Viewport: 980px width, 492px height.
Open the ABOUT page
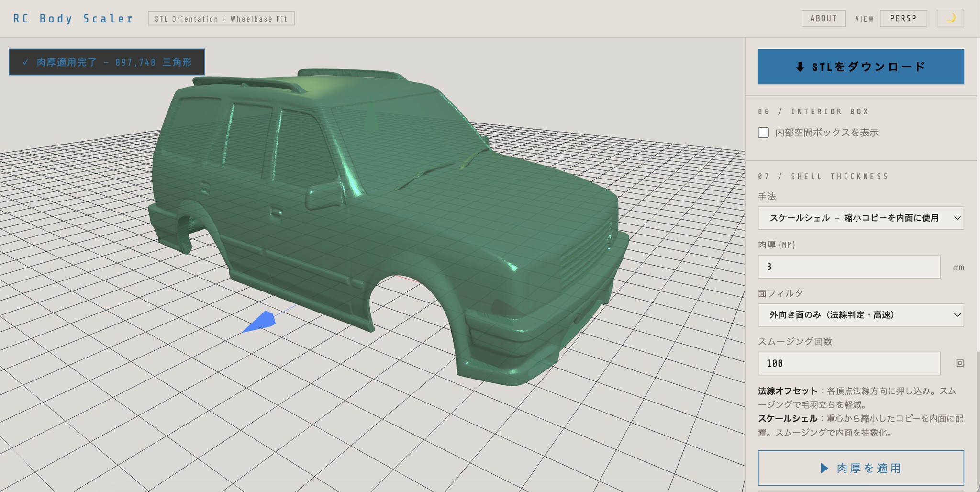pyautogui.click(x=823, y=19)
